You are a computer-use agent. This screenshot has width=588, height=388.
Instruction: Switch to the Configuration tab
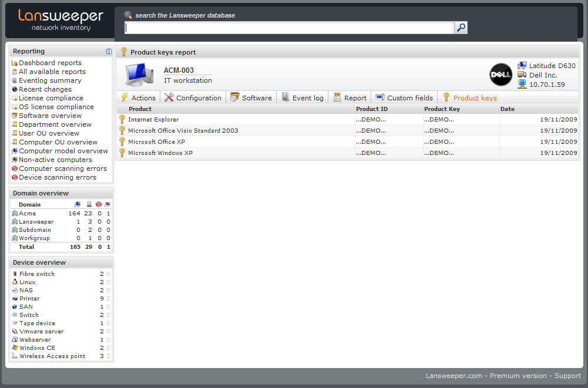(193, 97)
